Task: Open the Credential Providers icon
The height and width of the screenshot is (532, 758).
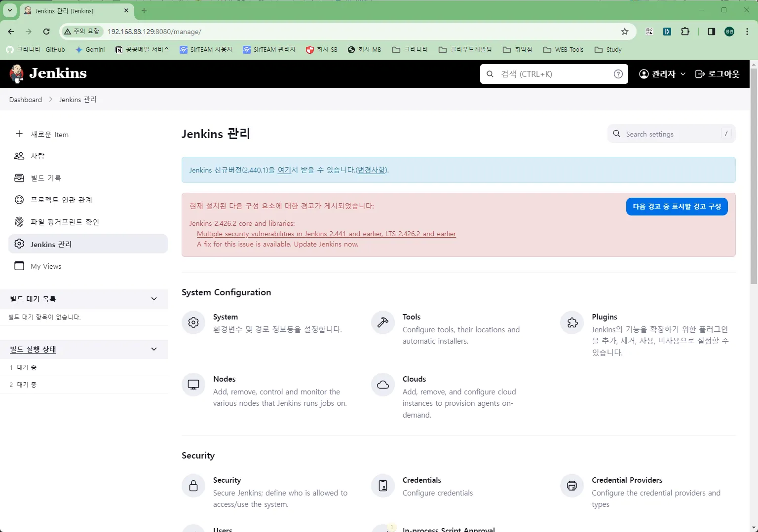Action: pyautogui.click(x=572, y=486)
